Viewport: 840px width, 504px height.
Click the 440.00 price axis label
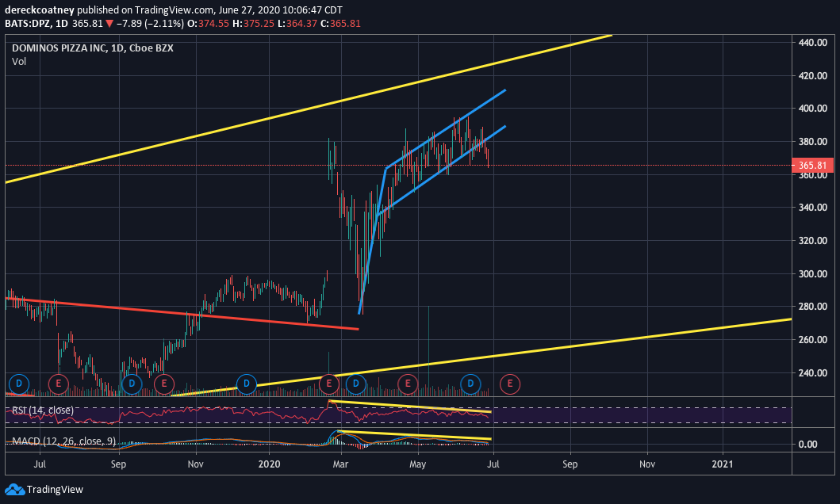[813, 43]
